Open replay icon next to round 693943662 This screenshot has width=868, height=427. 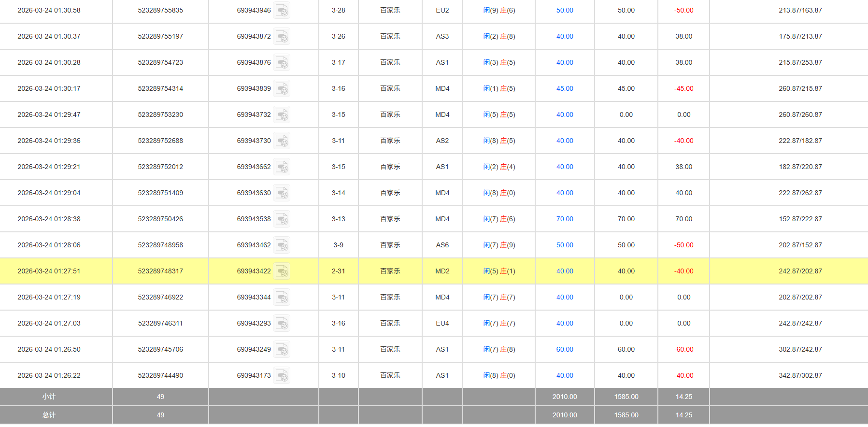tap(282, 167)
